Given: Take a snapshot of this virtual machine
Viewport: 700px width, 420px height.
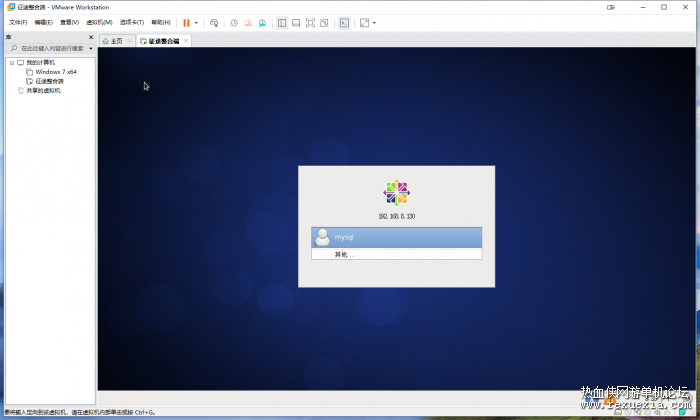Looking at the screenshot, I should pos(234,23).
